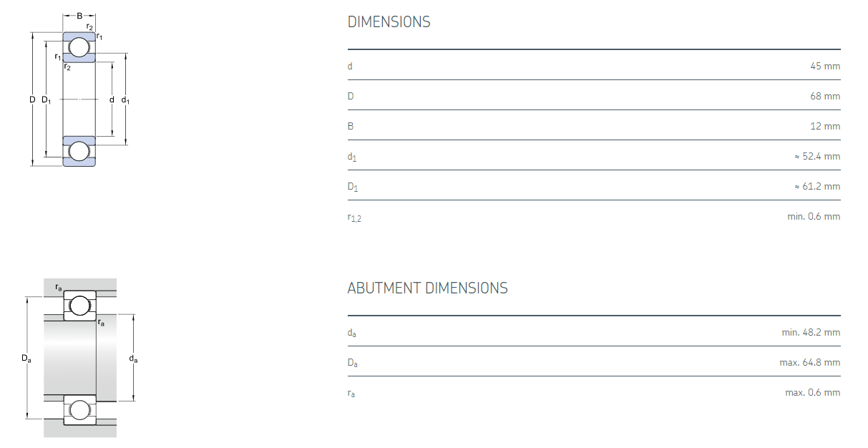Click the max. 64.8 mm abutment value
Screen dimensions: 868x448
coord(809,362)
